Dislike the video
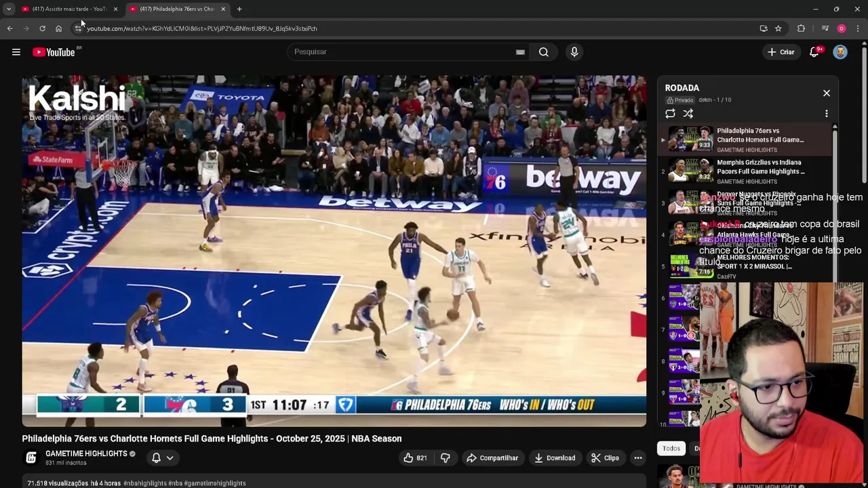868x488 pixels. pyautogui.click(x=446, y=458)
